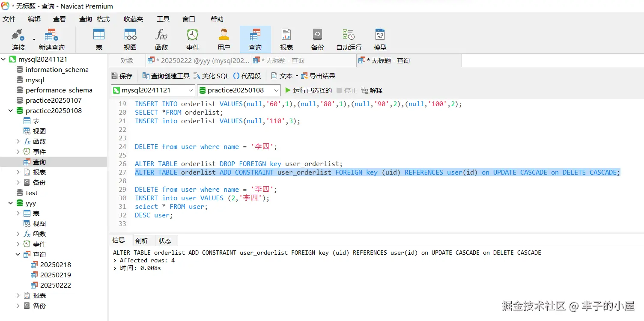
Task: Open the 备份 backup toolbar icon
Action: (318, 39)
